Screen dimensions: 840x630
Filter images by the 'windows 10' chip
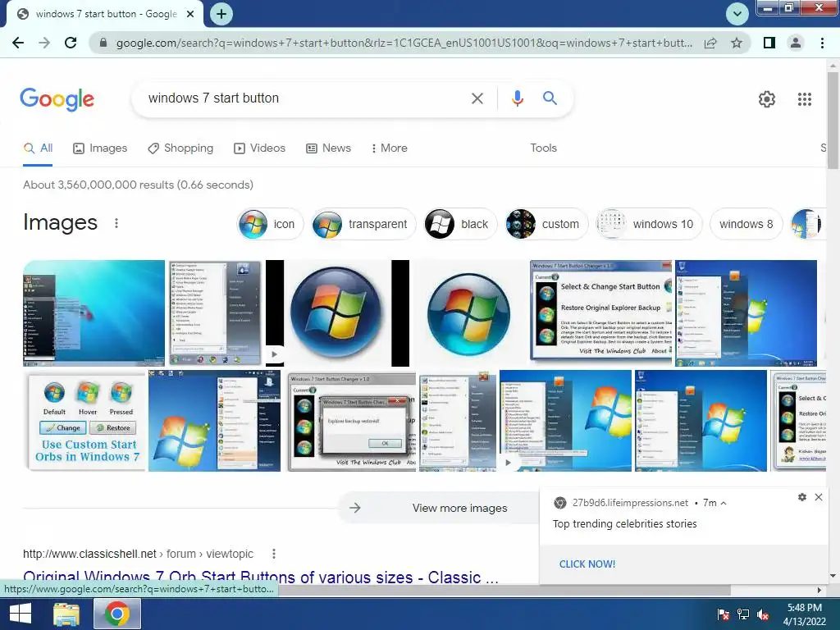pos(649,224)
